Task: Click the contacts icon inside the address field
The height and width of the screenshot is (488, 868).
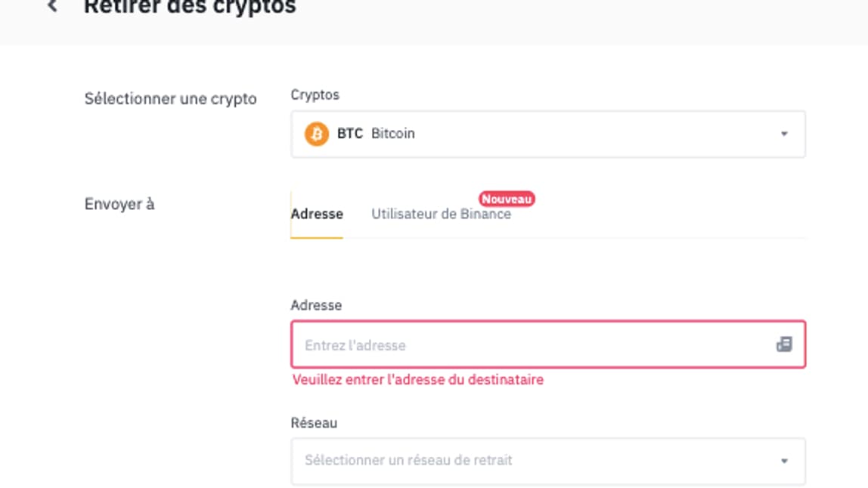Action: click(784, 344)
